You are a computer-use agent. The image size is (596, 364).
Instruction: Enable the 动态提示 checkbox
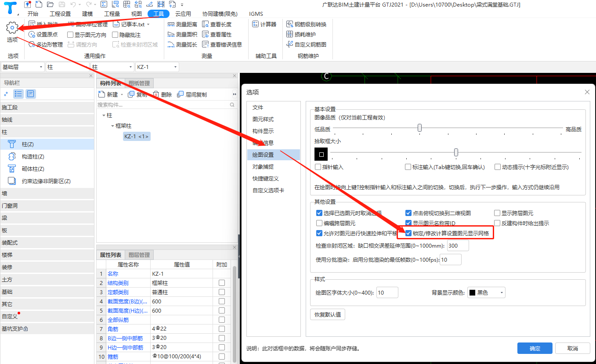[498, 167]
